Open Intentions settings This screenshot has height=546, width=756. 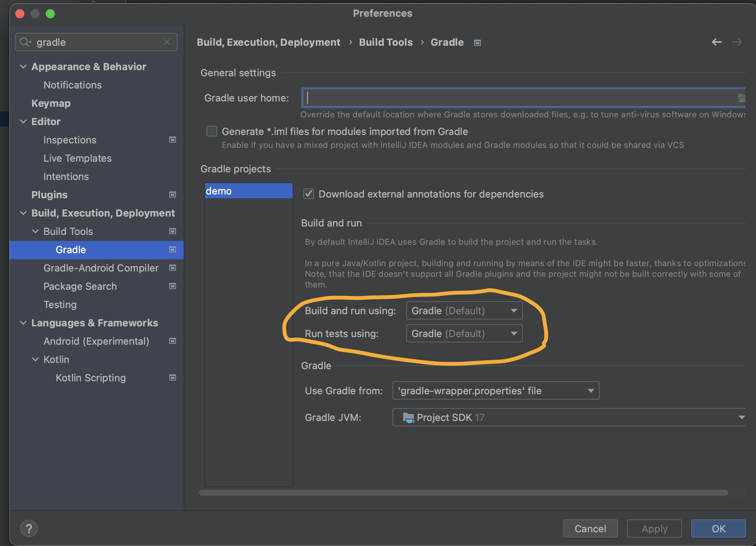click(66, 177)
